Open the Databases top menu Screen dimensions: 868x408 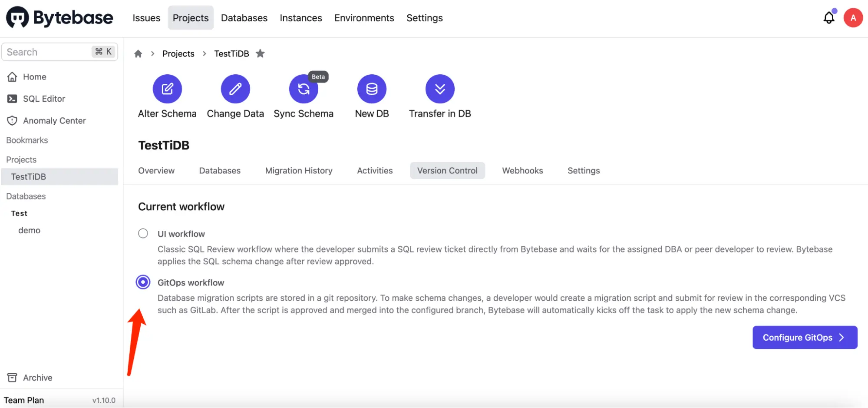point(244,18)
